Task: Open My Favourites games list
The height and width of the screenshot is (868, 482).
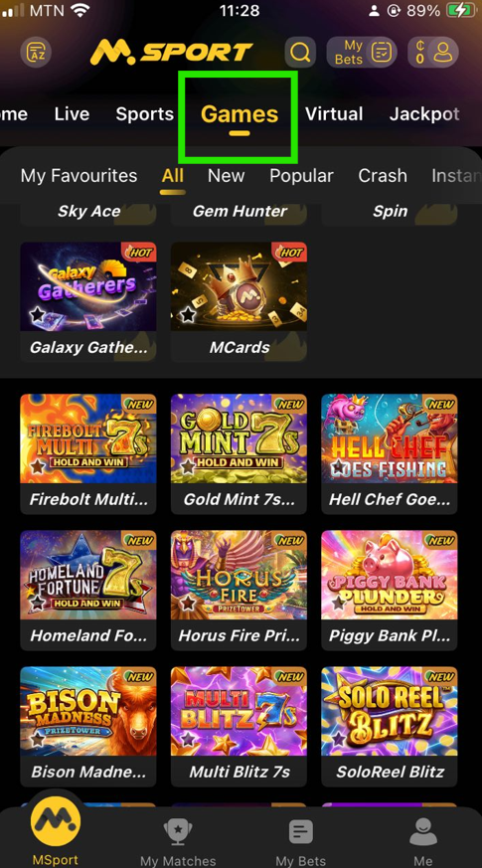Action: [79, 176]
